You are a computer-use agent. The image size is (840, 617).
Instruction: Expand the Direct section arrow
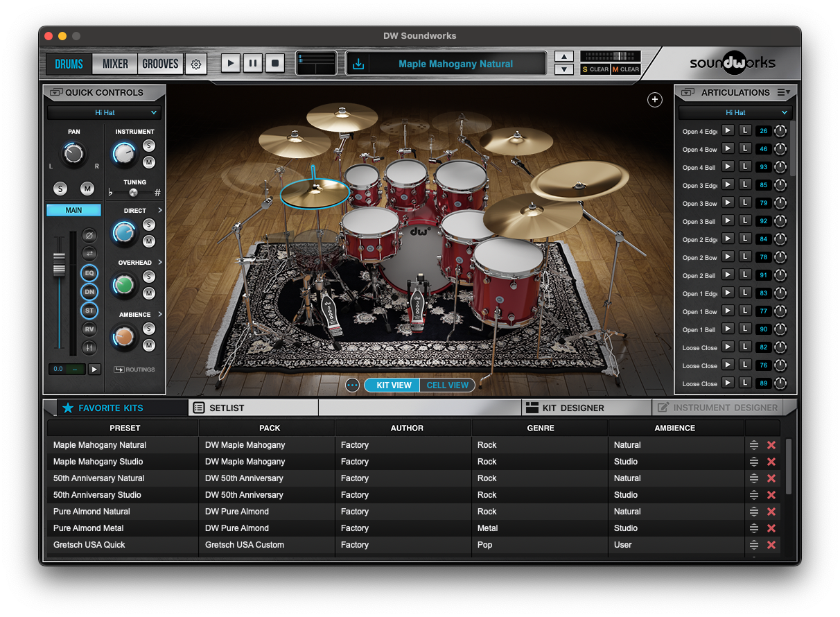pyautogui.click(x=160, y=210)
